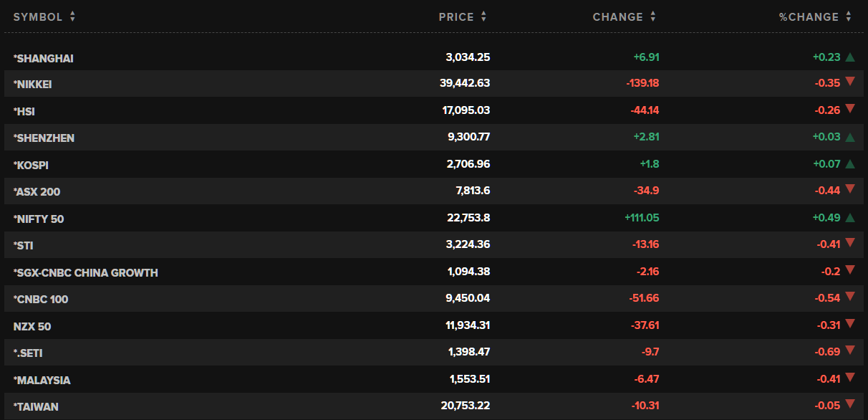Click the red down arrow for Malaysia
Image resolution: width=868 pixels, height=420 pixels.
pyautogui.click(x=850, y=378)
